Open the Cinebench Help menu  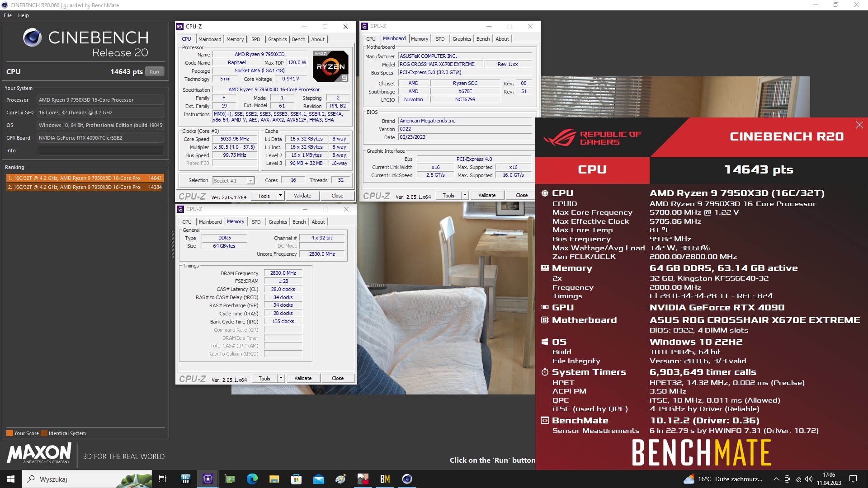coord(24,15)
